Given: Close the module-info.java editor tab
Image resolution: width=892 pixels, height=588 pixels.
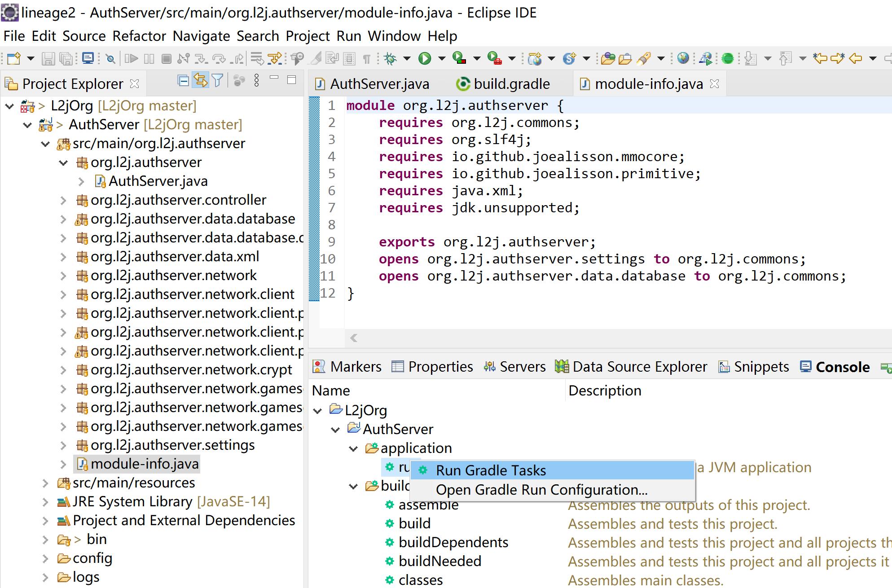Looking at the screenshot, I should (x=715, y=84).
